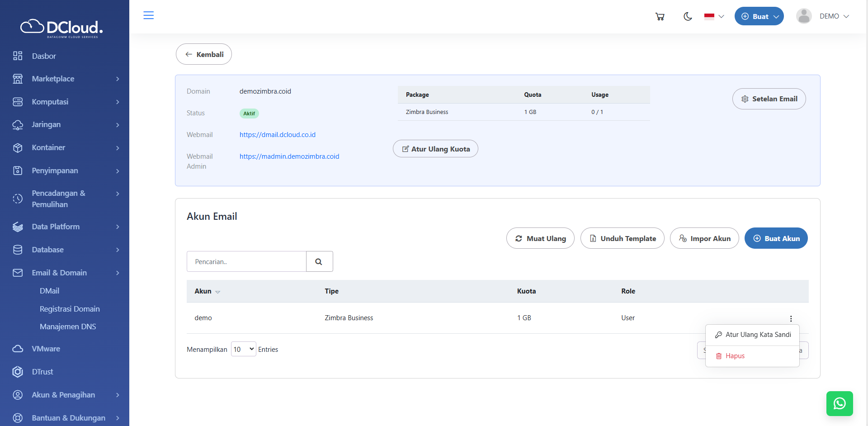
Task: Open the language flag dropdown
Action: [714, 17]
